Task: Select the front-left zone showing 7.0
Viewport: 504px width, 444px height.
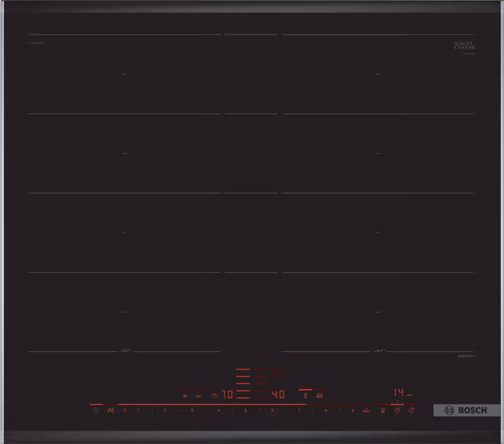Action: coord(228,394)
